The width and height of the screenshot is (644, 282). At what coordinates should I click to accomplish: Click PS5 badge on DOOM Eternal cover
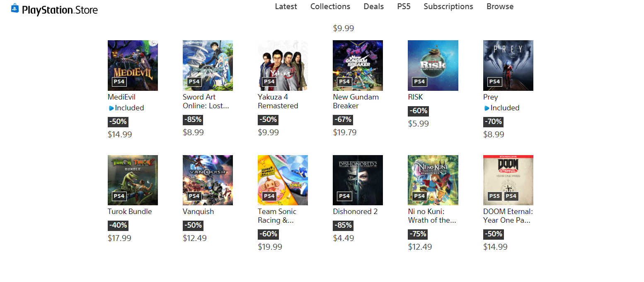tap(494, 196)
